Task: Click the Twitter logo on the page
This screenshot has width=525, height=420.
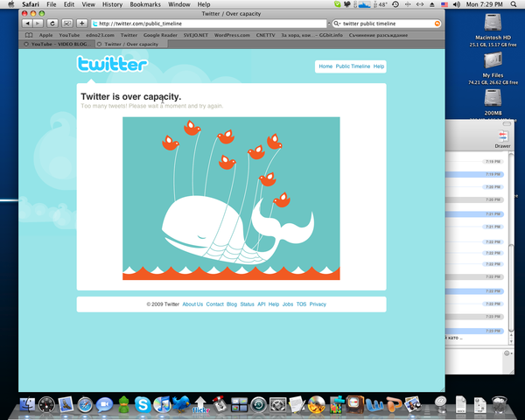Action: click(x=112, y=64)
